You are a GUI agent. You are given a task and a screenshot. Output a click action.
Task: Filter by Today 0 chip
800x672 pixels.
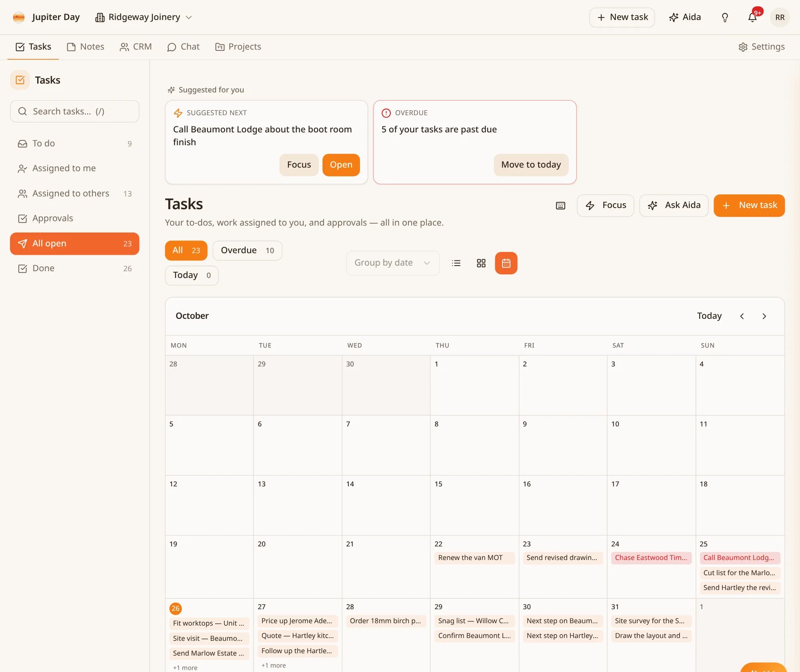[192, 275]
